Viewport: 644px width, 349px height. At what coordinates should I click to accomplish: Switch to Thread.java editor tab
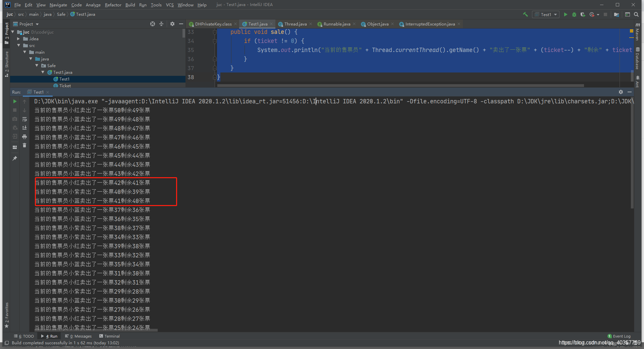point(295,24)
